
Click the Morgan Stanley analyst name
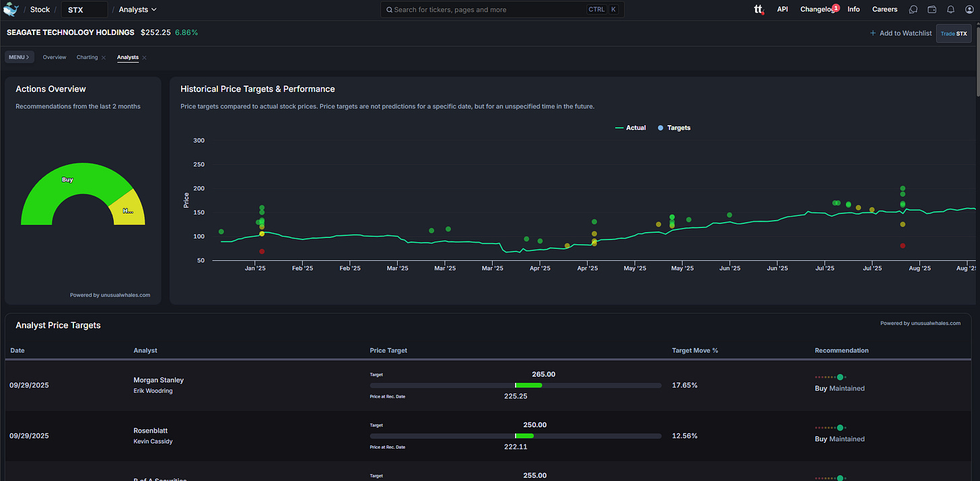click(158, 380)
